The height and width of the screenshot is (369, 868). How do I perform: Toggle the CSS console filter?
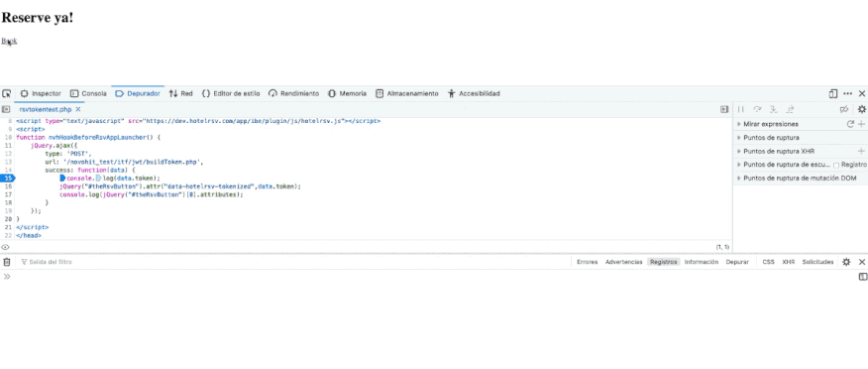tap(768, 262)
